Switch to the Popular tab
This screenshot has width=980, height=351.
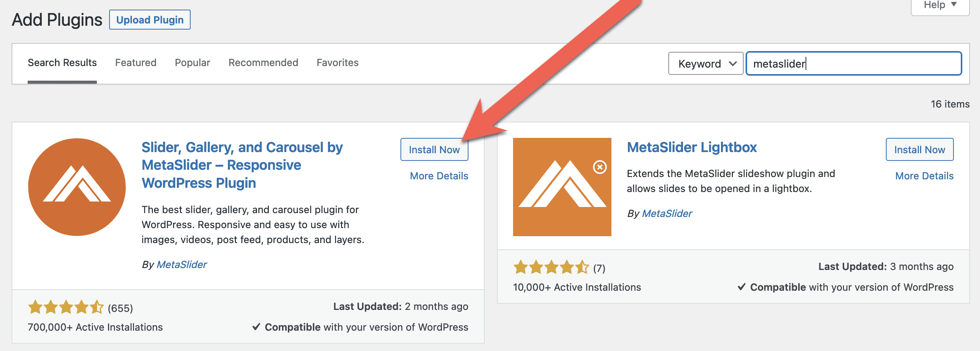[193, 63]
